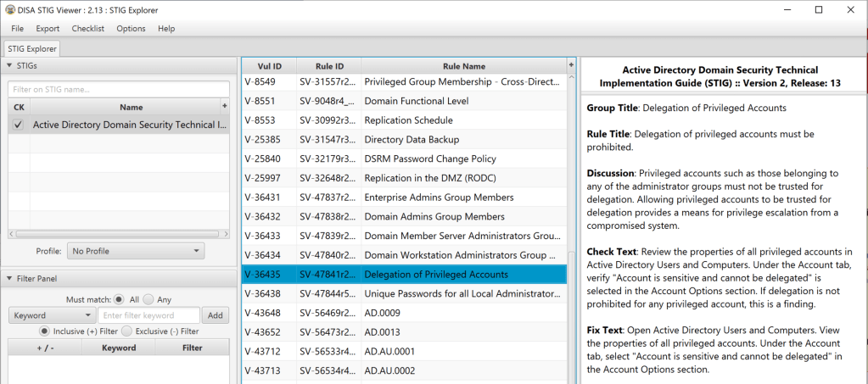Choose Exclusive (-) Filter radio option

point(127,331)
